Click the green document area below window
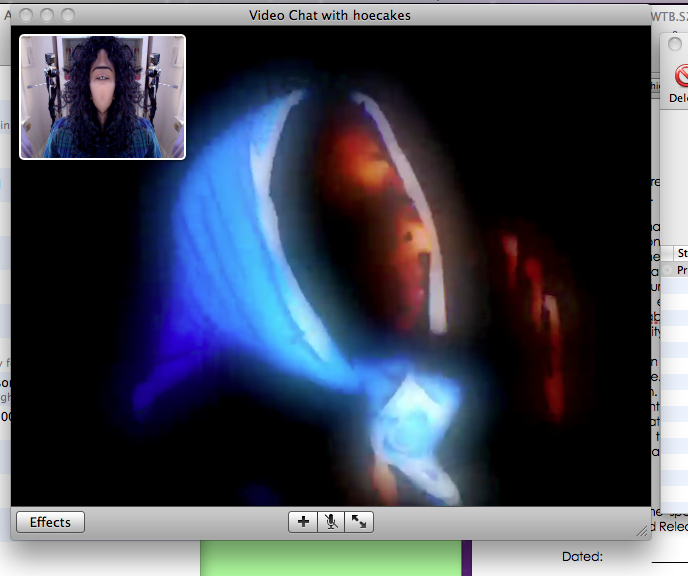Screen dimensions: 688x576 (x=330, y=558)
